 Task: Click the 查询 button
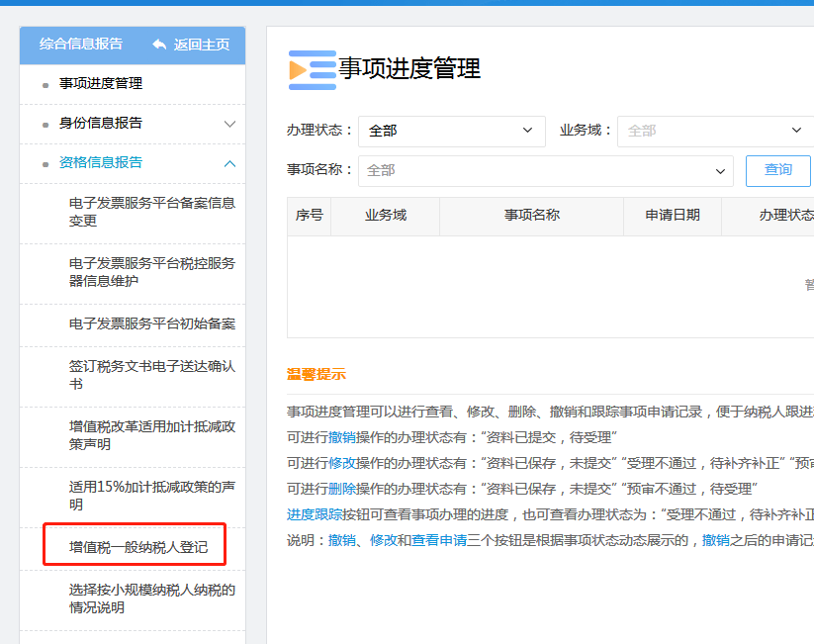coord(777,170)
